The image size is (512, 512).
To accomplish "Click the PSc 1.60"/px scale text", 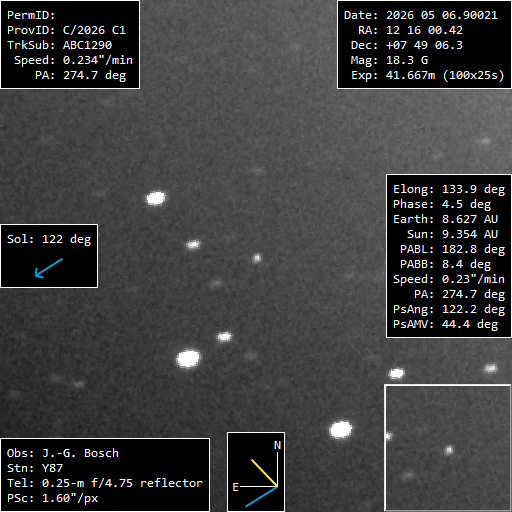I will click(53, 498).
